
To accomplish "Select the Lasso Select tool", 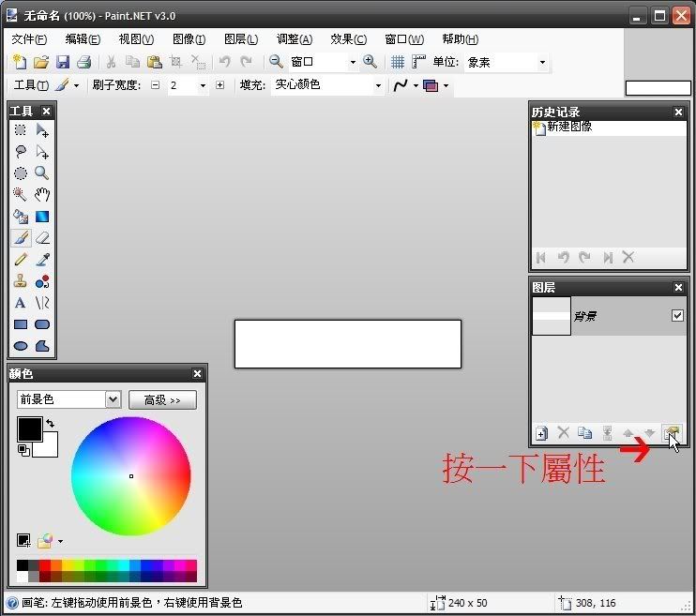I will (x=21, y=152).
